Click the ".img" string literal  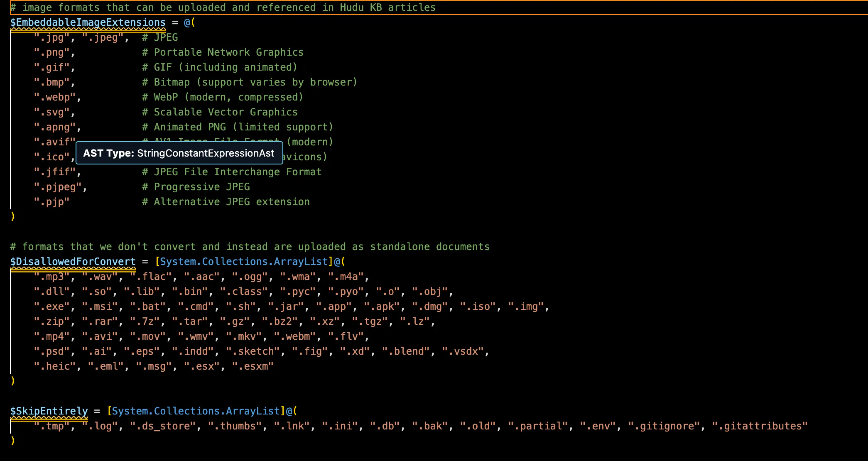tap(526, 307)
